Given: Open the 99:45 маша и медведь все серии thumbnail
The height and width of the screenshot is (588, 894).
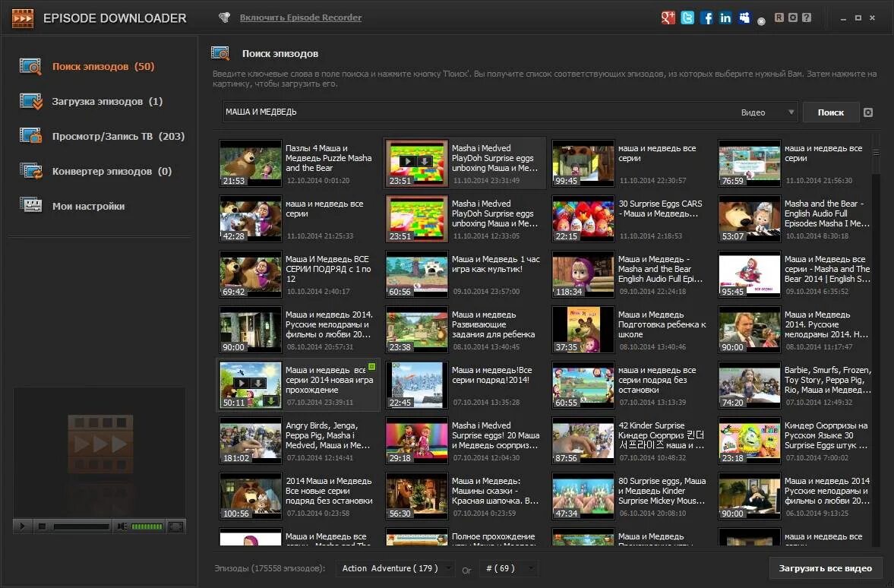Looking at the screenshot, I should pos(583,163).
